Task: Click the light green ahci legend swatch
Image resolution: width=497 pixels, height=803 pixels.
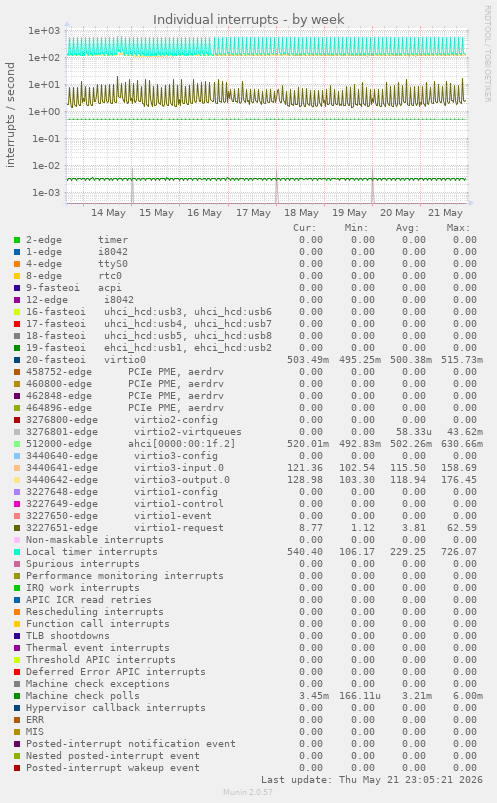Action: click(17, 444)
